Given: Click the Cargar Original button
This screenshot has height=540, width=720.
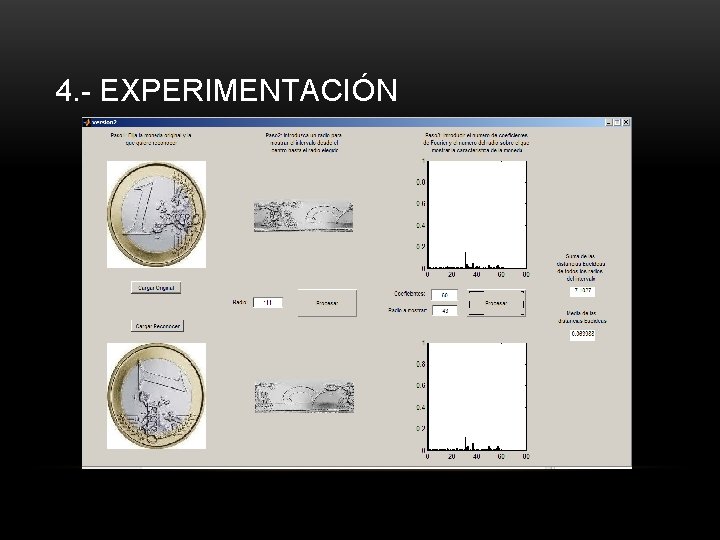Looking at the screenshot, I should point(156,288).
